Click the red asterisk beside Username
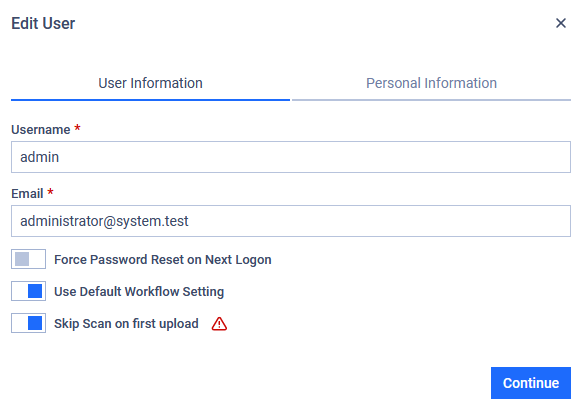Image resolution: width=587 pixels, height=407 pixels. (x=77, y=128)
